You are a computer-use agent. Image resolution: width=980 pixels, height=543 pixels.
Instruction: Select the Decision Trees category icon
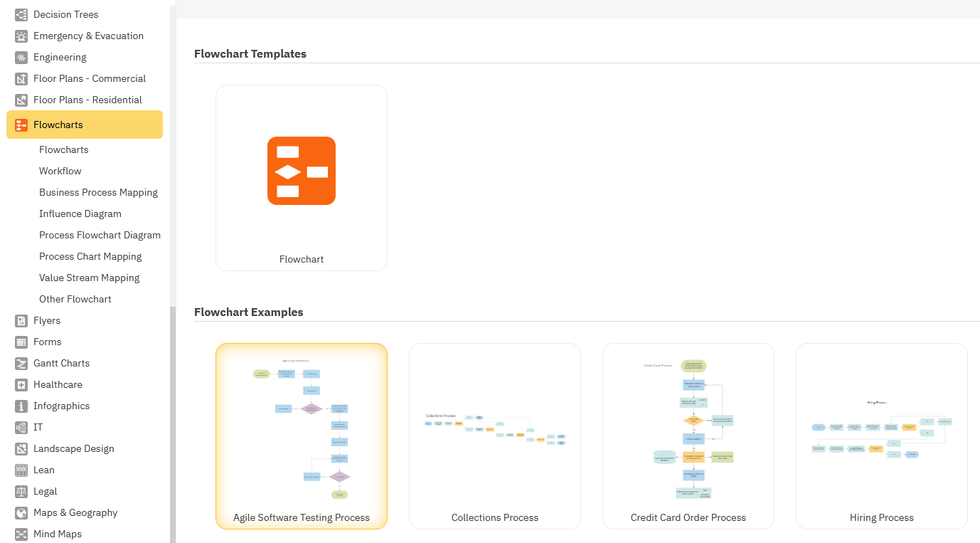[21, 14]
